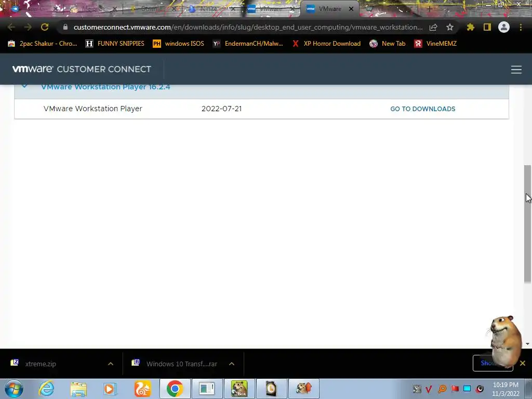Open a new browser tab
This screenshot has height=399, width=532.
pos(429,9)
